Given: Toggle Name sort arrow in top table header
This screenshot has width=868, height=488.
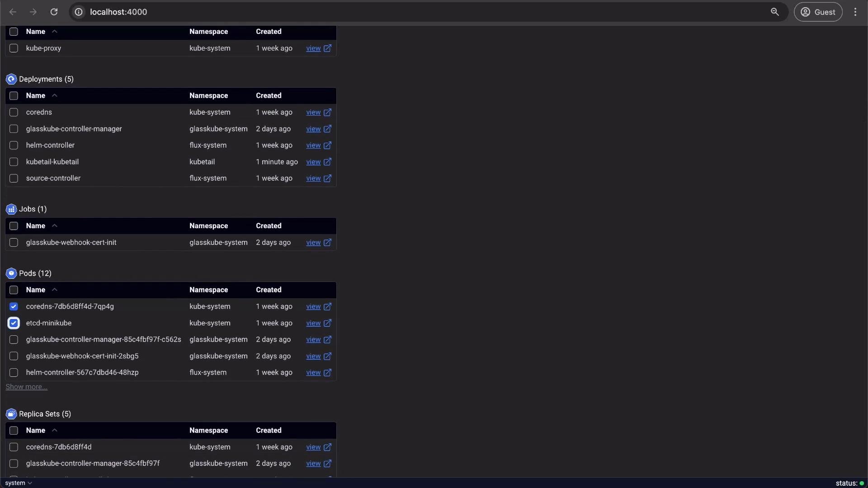Looking at the screenshot, I should [55, 31].
